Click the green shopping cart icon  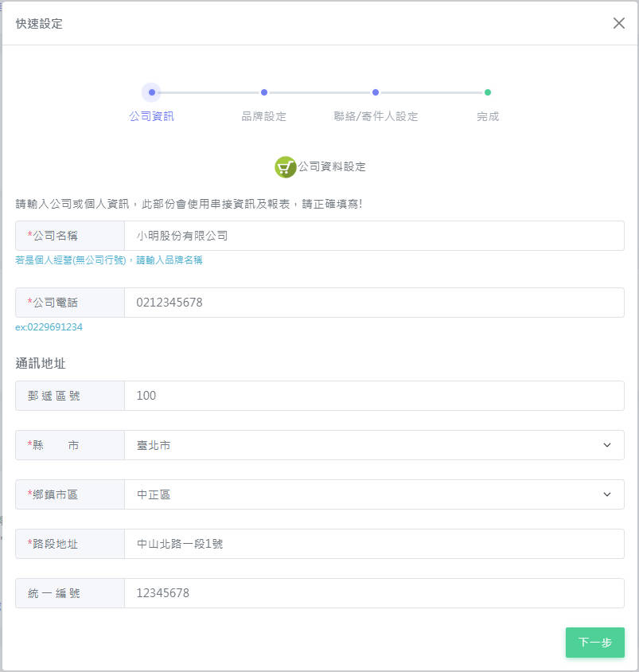point(285,166)
